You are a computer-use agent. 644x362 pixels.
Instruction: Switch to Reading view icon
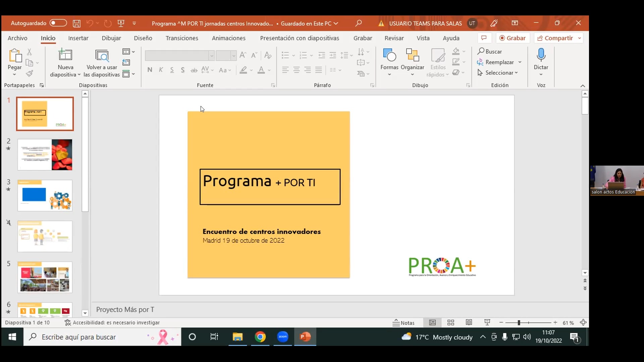pyautogui.click(x=469, y=322)
